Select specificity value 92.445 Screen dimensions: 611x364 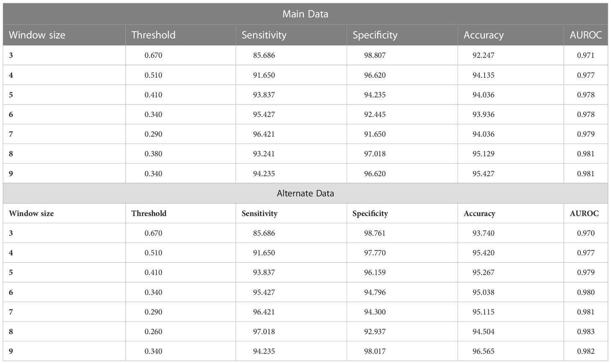375,115
